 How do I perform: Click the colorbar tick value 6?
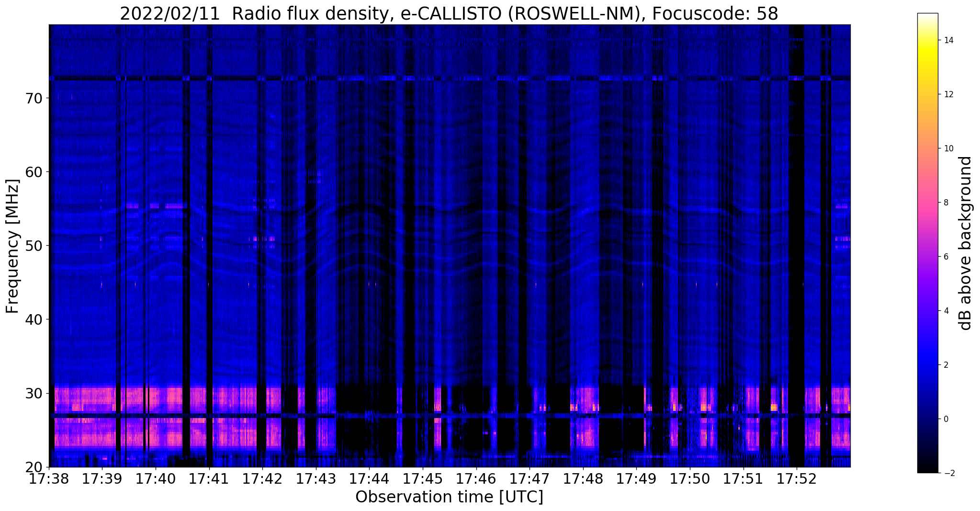coord(946,257)
